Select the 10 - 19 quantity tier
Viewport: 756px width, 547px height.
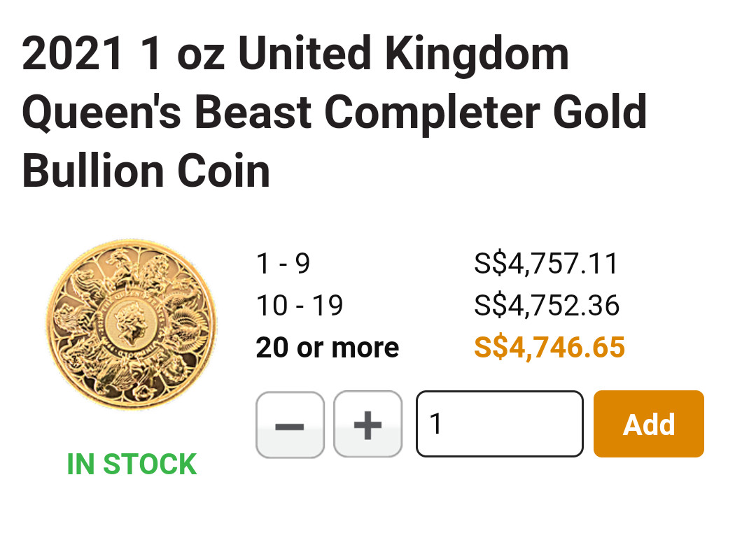(299, 306)
